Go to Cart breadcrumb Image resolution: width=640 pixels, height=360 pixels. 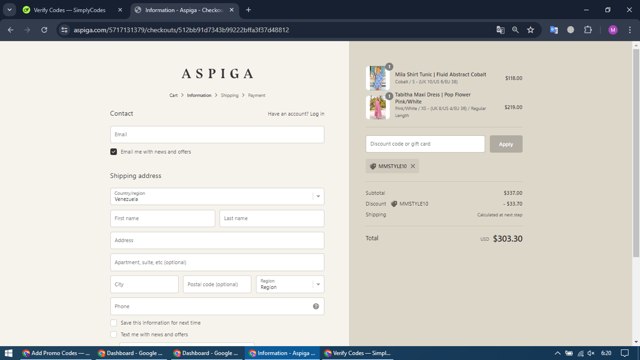coord(173,95)
